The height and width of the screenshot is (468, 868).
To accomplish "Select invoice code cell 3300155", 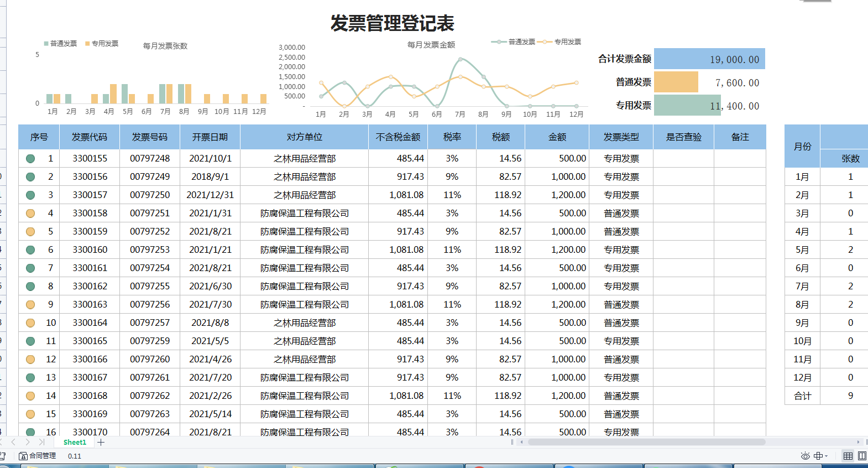I will (90, 159).
